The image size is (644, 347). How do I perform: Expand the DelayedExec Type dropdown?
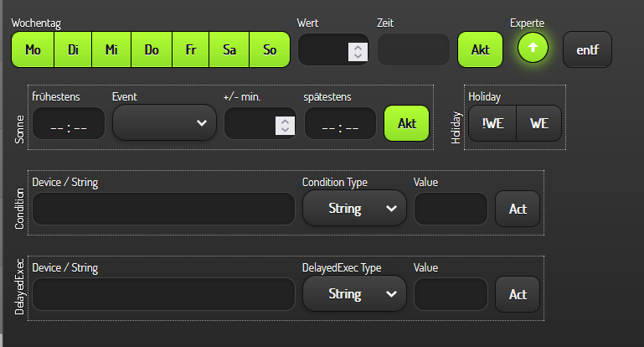pos(354,294)
